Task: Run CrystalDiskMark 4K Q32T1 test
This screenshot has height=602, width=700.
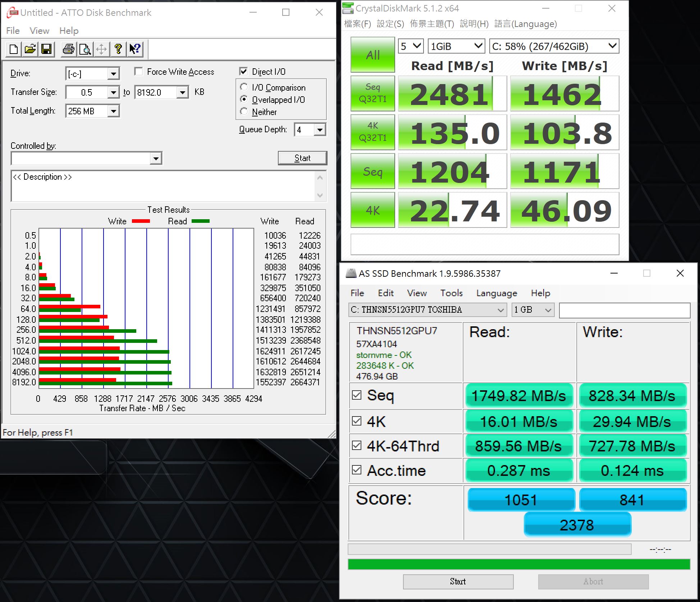Action: [x=373, y=132]
